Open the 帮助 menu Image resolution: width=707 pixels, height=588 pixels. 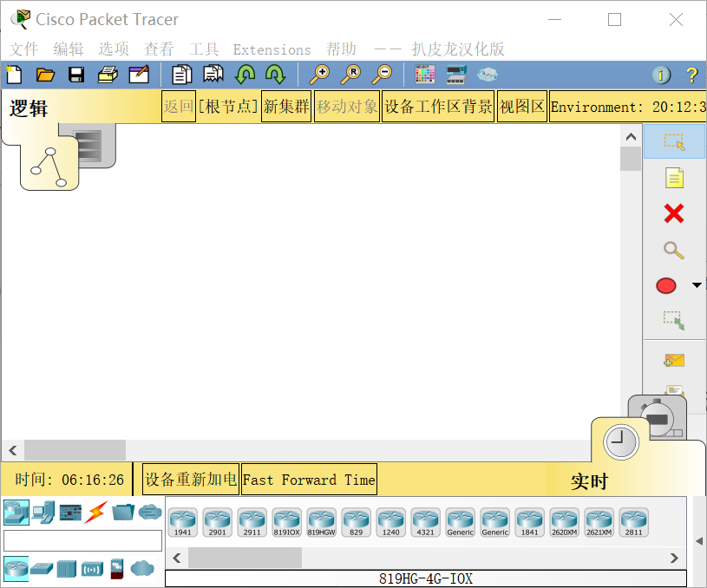click(341, 49)
